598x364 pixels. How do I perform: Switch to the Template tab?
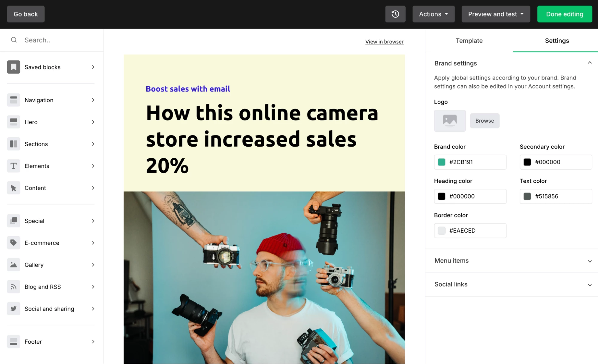click(469, 41)
